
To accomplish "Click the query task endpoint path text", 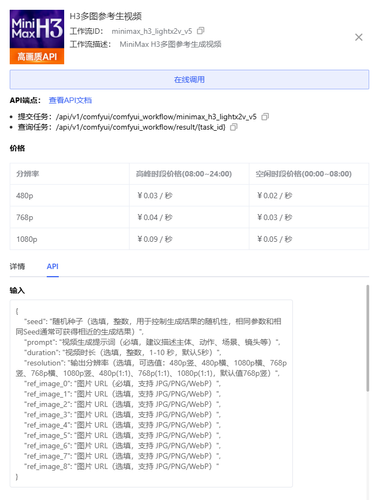I will (x=141, y=127).
